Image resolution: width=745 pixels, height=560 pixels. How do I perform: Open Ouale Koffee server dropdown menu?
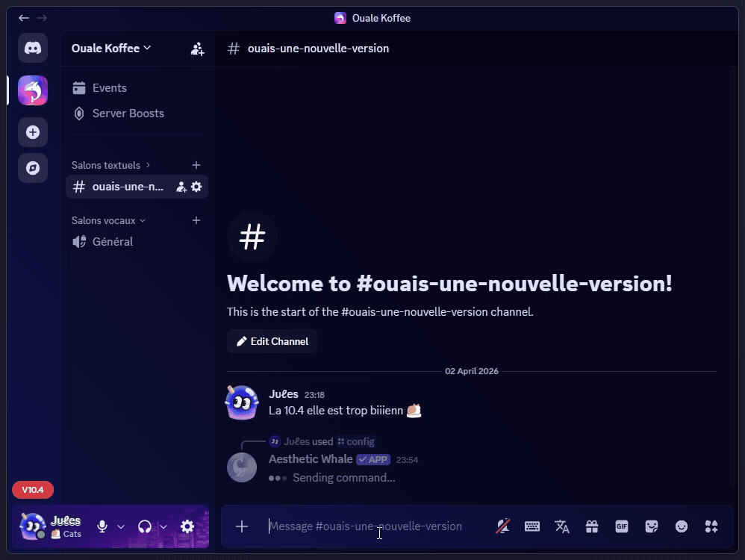[x=111, y=49]
